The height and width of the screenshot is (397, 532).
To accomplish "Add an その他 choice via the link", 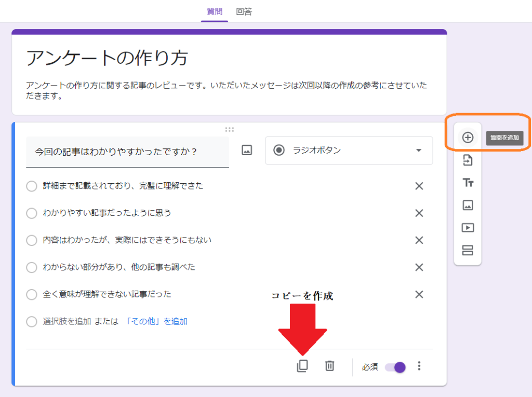I will click(156, 321).
